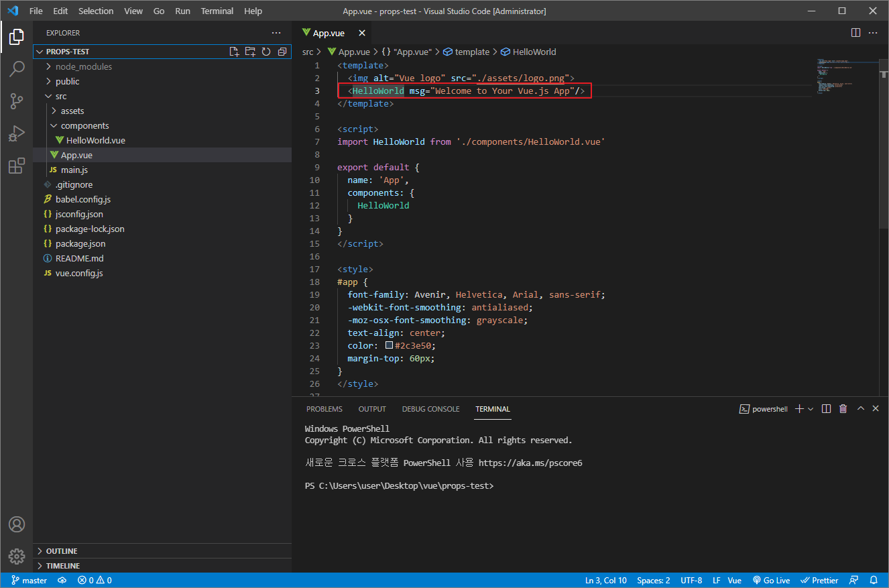This screenshot has width=889, height=588.
Task: Open the Edit menu
Action: click(x=60, y=11)
